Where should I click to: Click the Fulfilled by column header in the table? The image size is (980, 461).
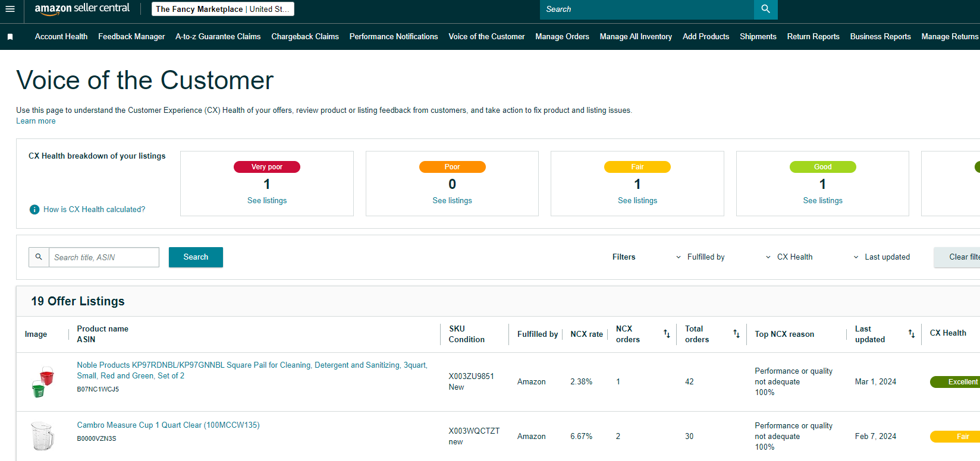pyautogui.click(x=538, y=334)
